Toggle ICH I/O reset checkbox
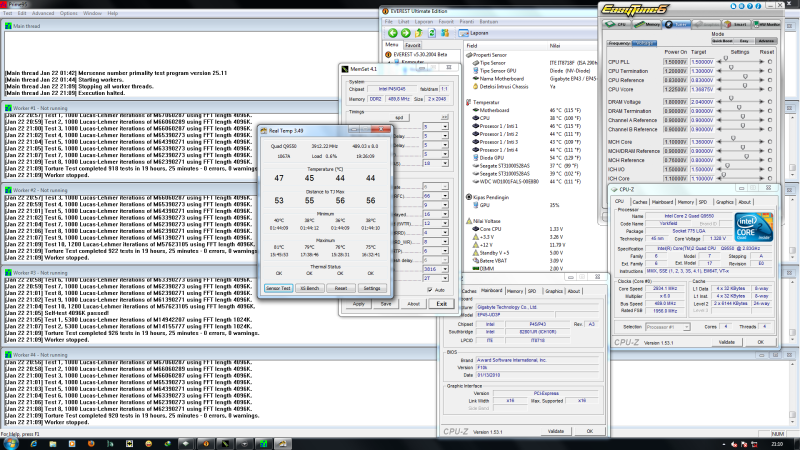The width and height of the screenshot is (800, 450). click(x=769, y=169)
